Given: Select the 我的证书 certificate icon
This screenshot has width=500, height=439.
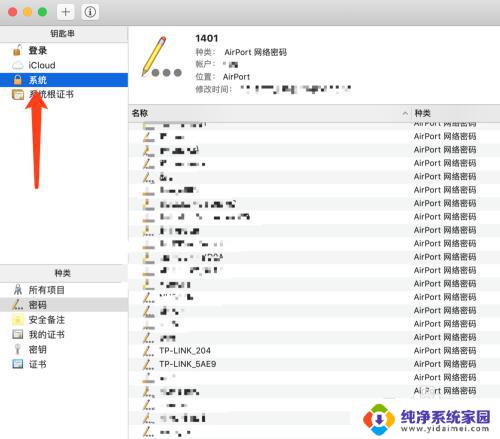Looking at the screenshot, I should tap(18, 334).
